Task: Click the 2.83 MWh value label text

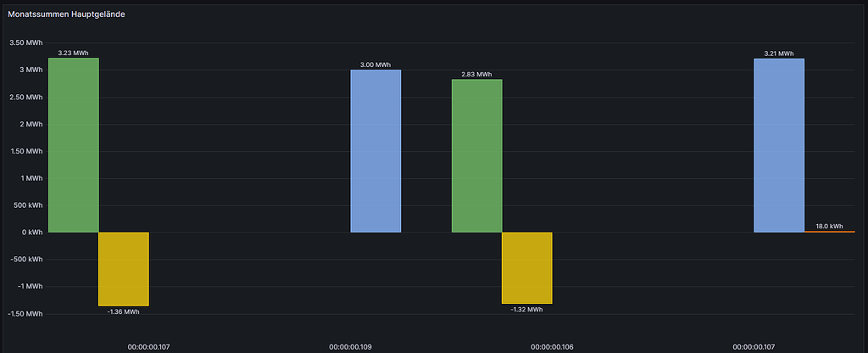Action: pos(476,75)
